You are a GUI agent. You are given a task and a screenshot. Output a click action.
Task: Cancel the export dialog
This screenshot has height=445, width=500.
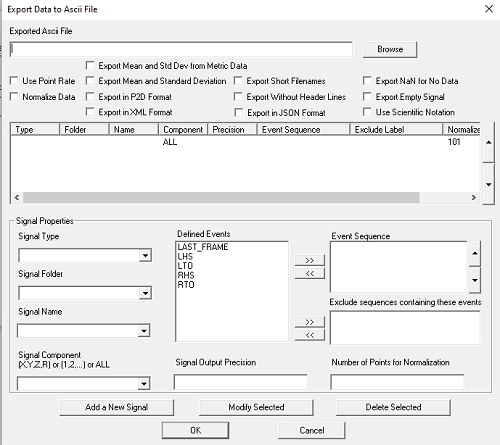click(312, 430)
